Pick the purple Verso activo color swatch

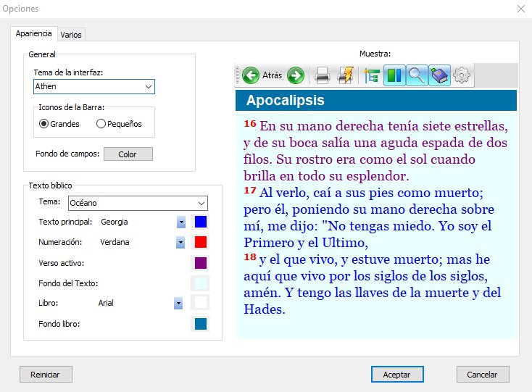(201, 262)
